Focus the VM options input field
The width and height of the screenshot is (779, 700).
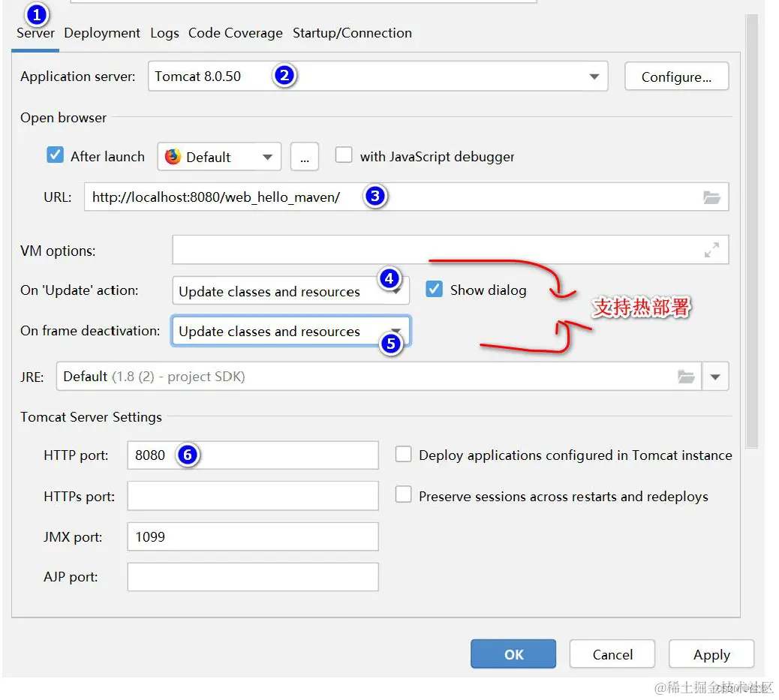pyautogui.click(x=450, y=250)
